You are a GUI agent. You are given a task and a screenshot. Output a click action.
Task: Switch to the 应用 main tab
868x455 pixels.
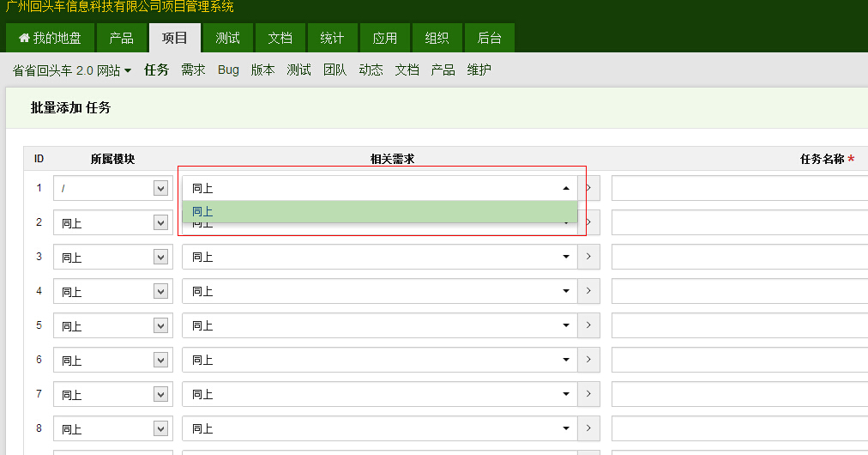(385, 38)
